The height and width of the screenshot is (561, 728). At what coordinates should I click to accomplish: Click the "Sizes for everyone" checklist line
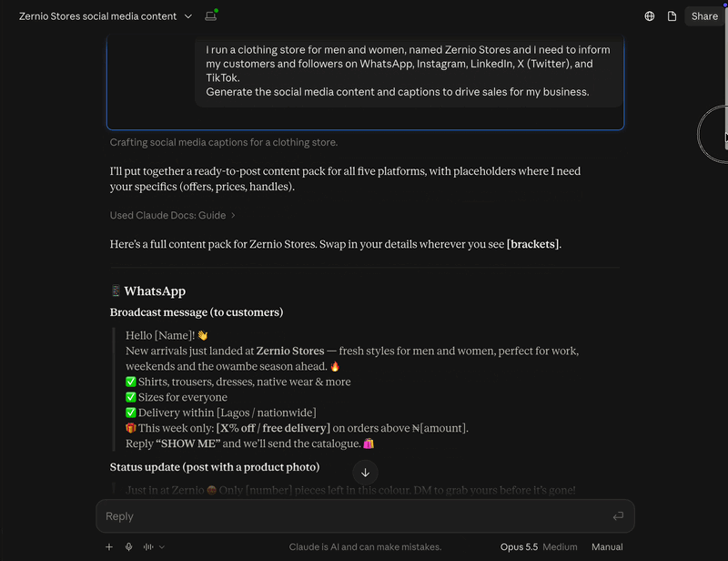coord(177,397)
